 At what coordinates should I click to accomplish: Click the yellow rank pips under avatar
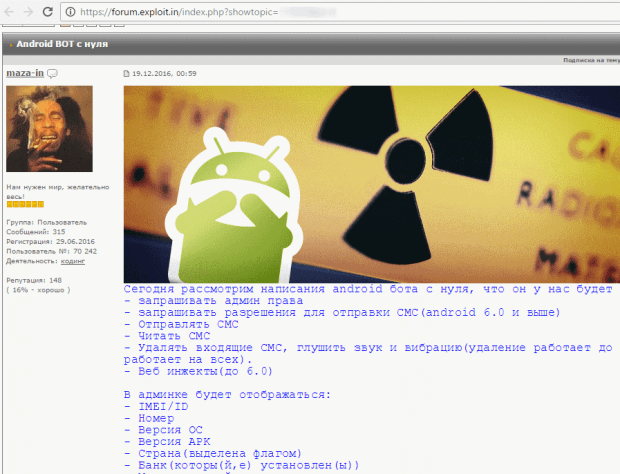(x=24, y=204)
